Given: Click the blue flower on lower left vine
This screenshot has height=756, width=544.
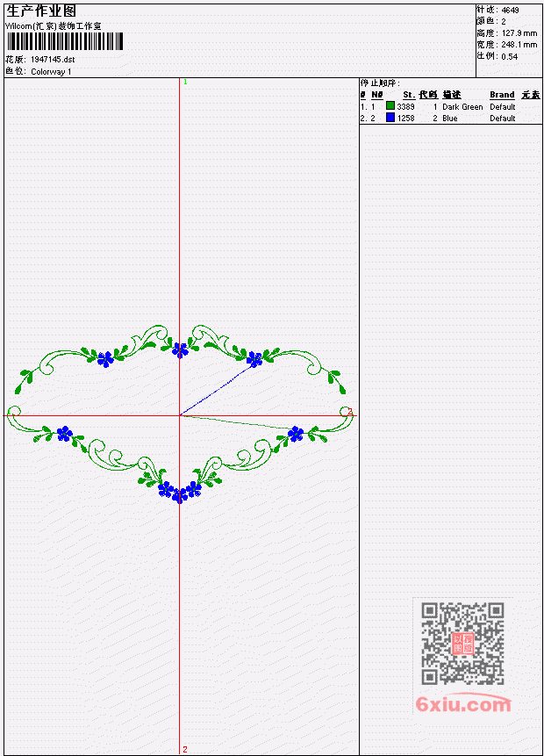Looking at the screenshot, I should point(64,434).
